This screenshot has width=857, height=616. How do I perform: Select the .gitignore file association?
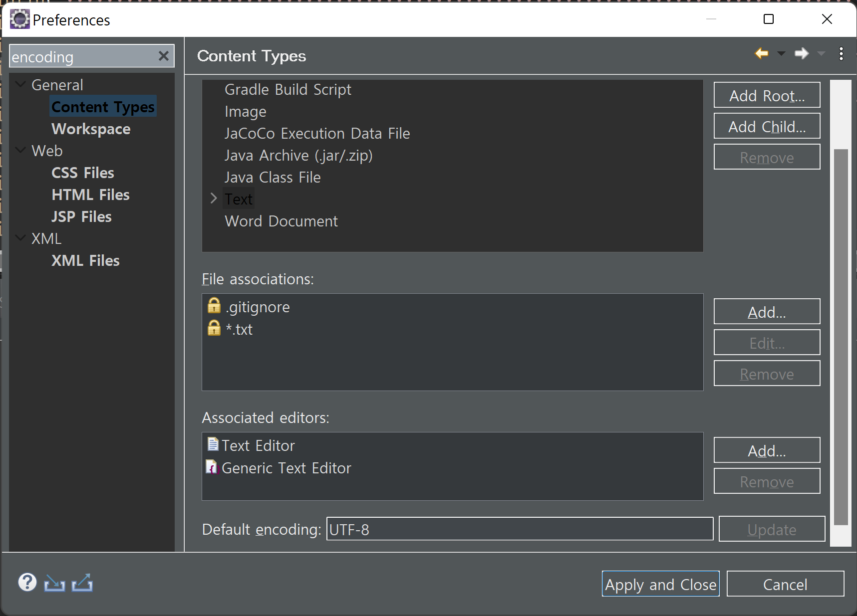pyautogui.click(x=258, y=307)
